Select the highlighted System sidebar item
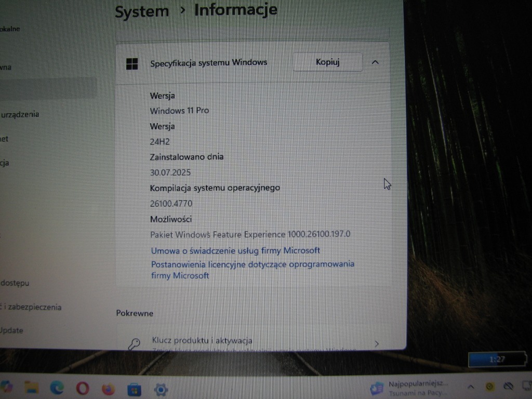The height and width of the screenshot is (399, 532). [x=48, y=88]
